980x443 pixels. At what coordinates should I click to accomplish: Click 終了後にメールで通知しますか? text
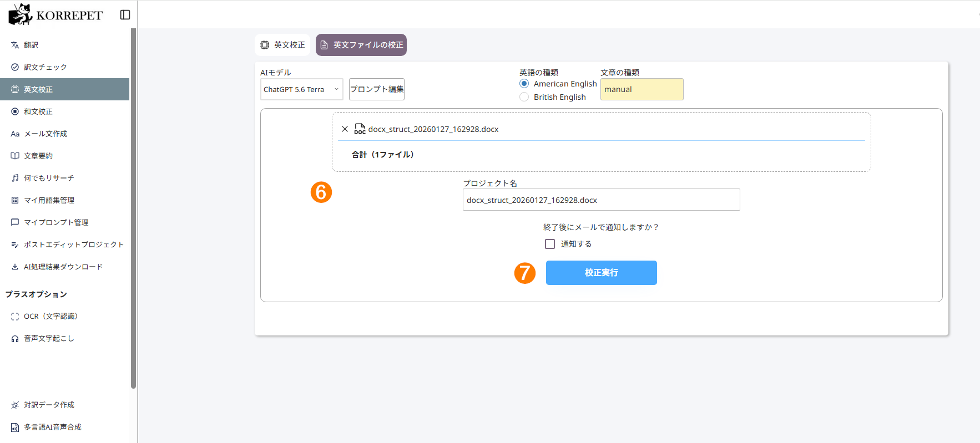pos(602,227)
